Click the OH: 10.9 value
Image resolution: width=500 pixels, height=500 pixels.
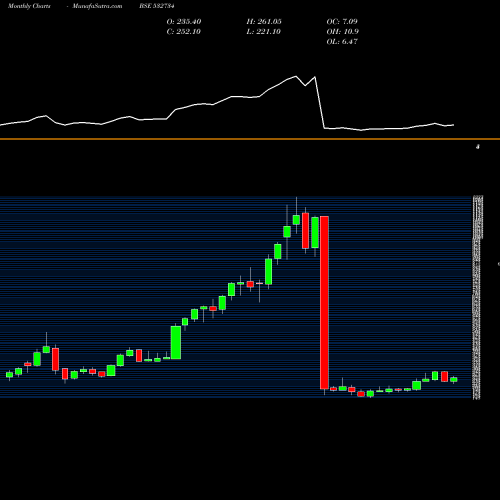coord(343,32)
